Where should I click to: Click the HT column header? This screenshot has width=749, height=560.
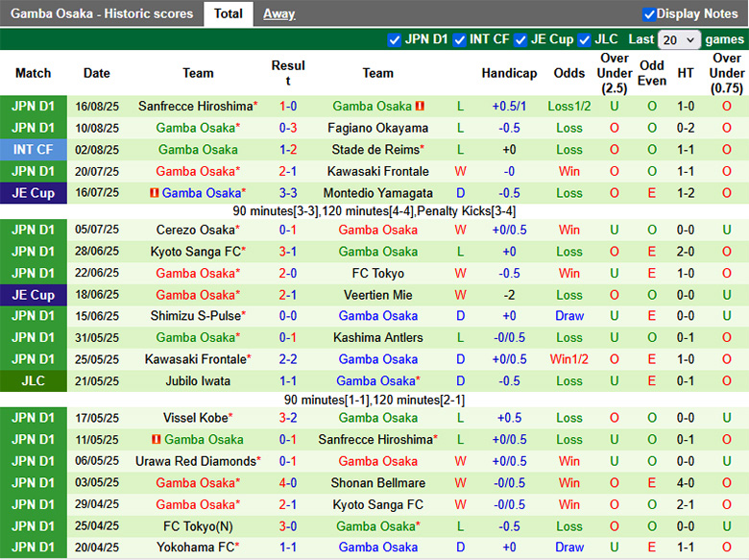point(686,73)
